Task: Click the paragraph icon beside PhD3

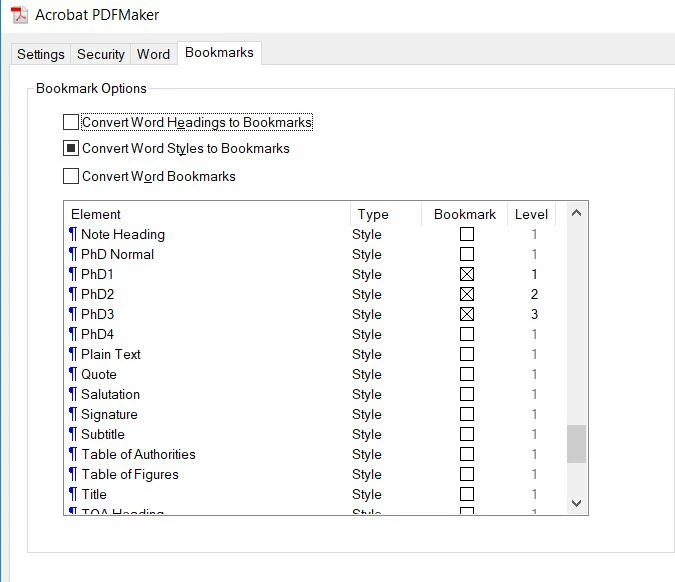Action: tap(73, 314)
